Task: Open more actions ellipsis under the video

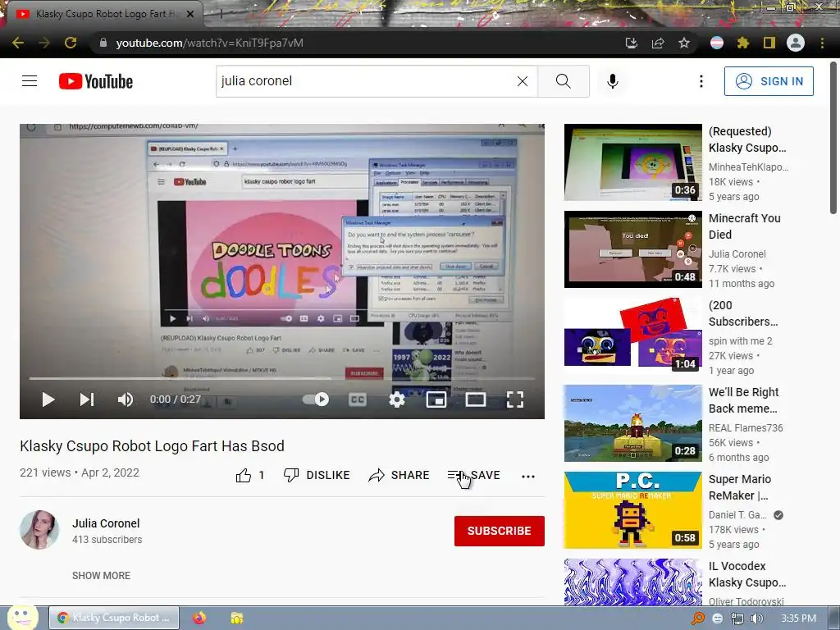Action: (x=528, y=476)
